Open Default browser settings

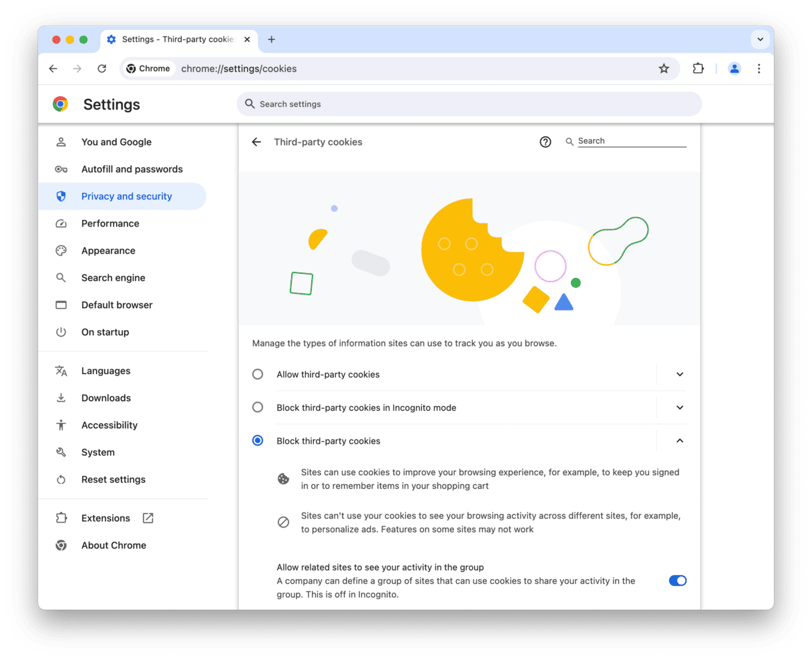(122, 305)
